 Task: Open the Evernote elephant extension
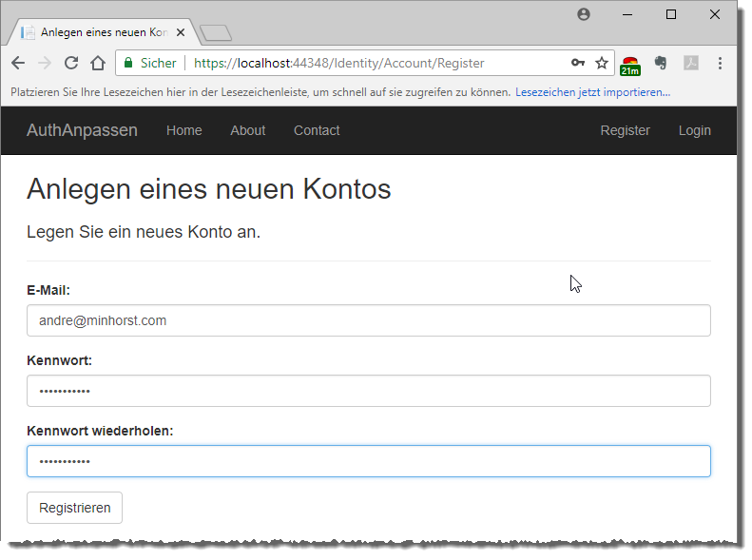pyautogui.click(x=661, y=63)
